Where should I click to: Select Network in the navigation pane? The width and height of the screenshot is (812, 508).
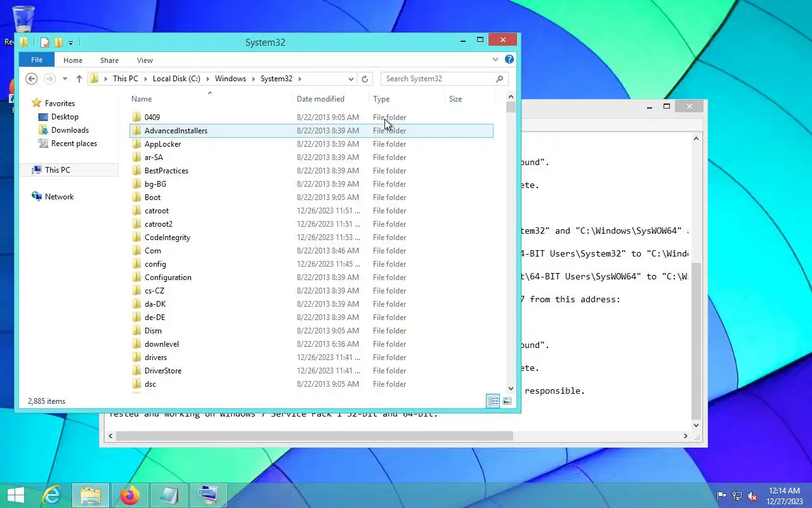pyautogui.click(x=59, y=197)
